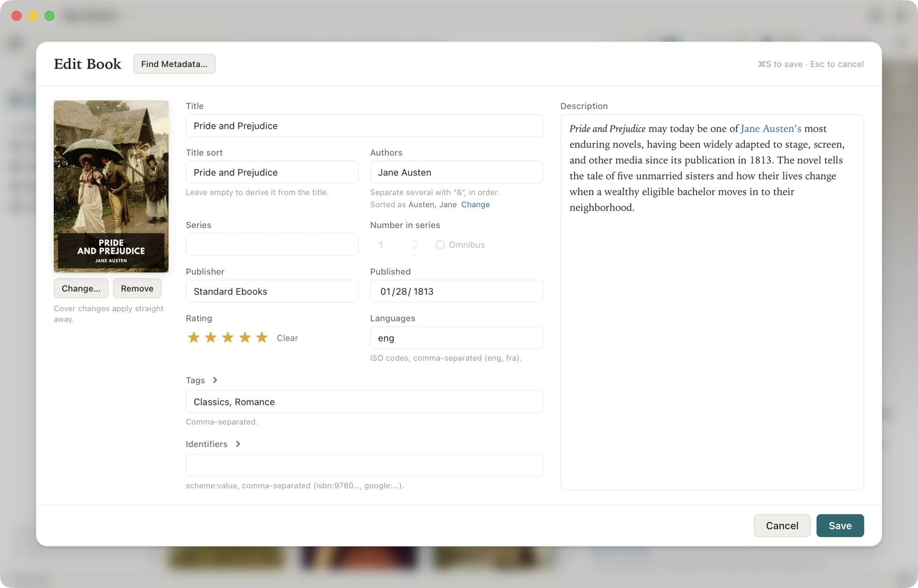The image size is (918, 588).
Task: Click the empty Identifiers field
Action: tap(364, 465)
